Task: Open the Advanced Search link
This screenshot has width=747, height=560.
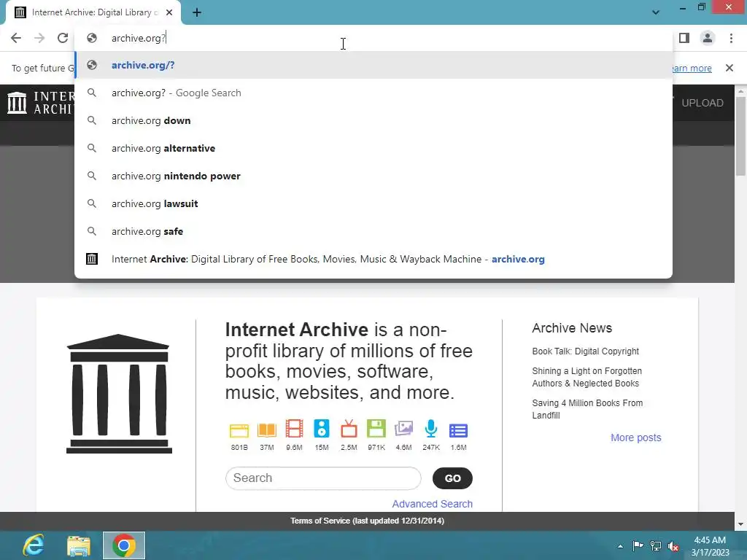Action: coord(432,504)
